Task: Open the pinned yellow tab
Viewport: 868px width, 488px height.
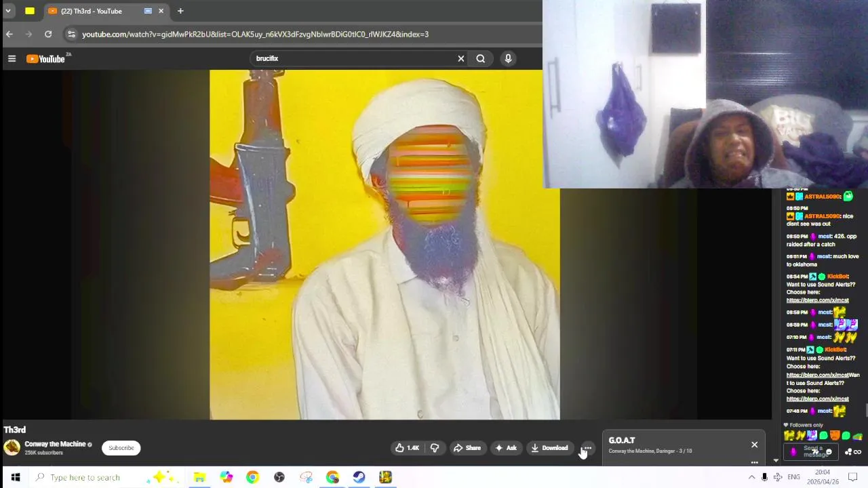Action: point(30,11)
